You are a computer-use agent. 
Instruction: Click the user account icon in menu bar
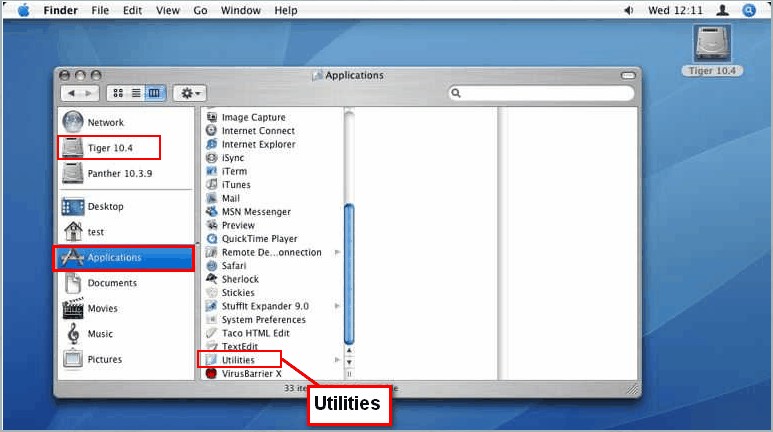click(x=723, y=10)
